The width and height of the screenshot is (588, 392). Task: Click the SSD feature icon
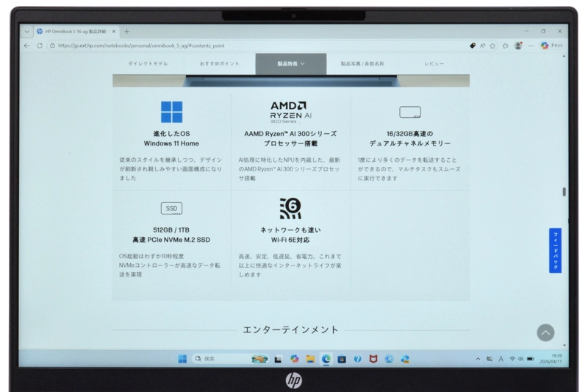171,208
